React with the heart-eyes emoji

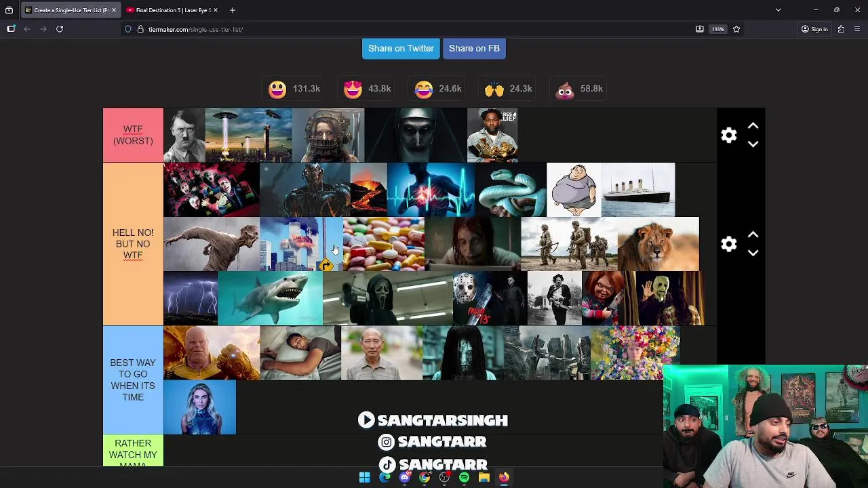tap(353, 89)
